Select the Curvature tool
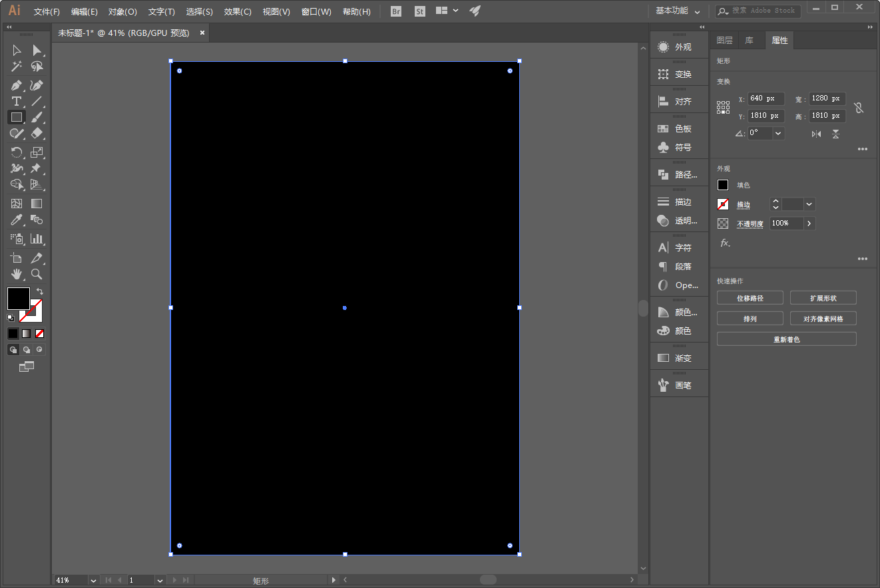880x588 pixels. (x=37, y=86)
